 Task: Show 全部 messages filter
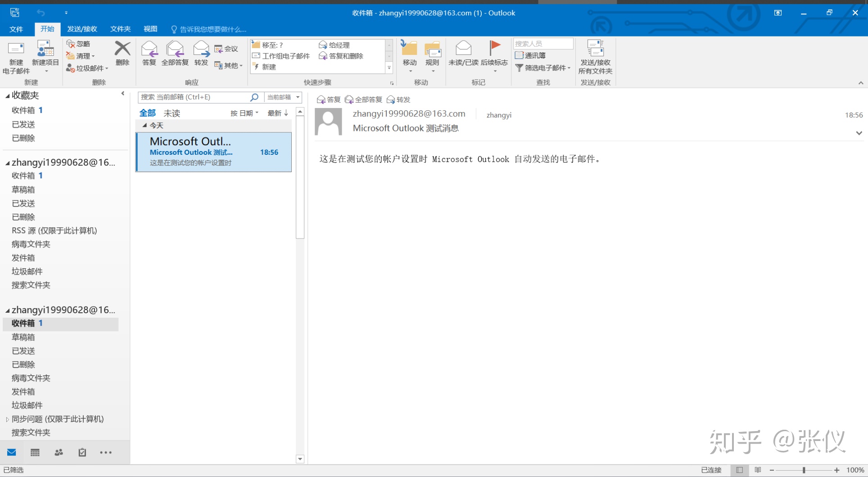point(147,113)
